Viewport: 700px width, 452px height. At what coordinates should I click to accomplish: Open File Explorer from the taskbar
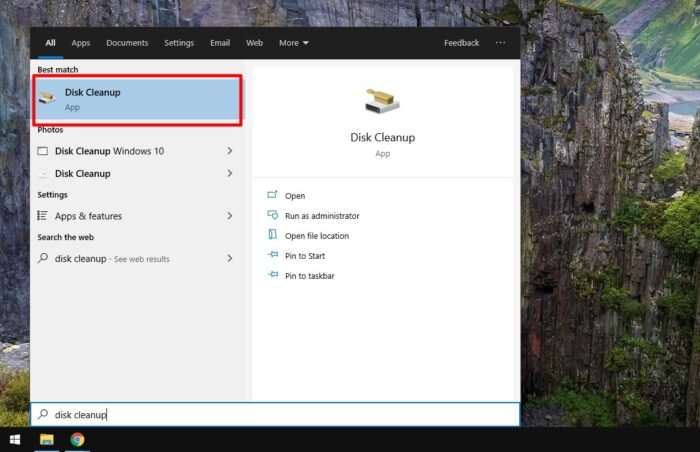pos(46,439)
